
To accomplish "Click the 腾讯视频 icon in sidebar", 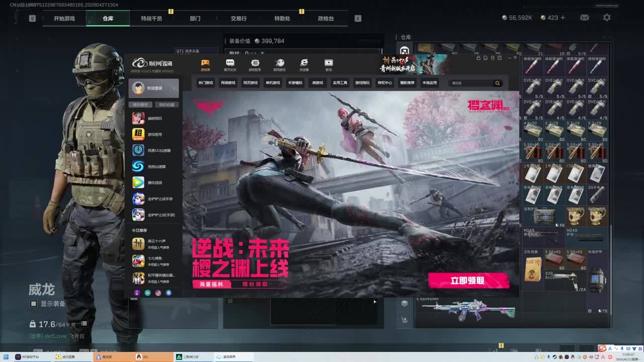I will (x=138, y=183).
